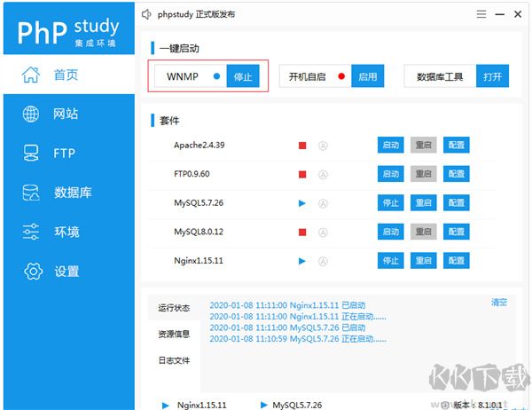Open the 环境 sliders icon
Image resolution: width=532 pixels, height=410 pixels.
pos(31,232)
